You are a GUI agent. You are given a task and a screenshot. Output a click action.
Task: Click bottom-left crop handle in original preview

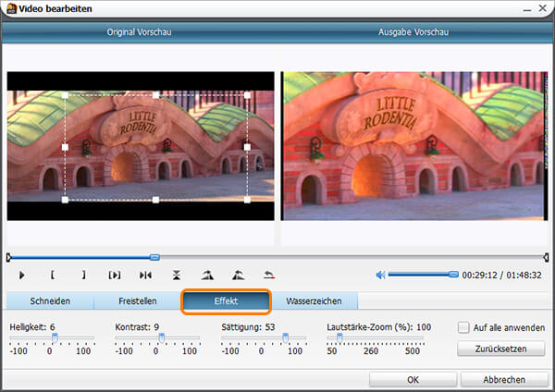pos(65,200)
